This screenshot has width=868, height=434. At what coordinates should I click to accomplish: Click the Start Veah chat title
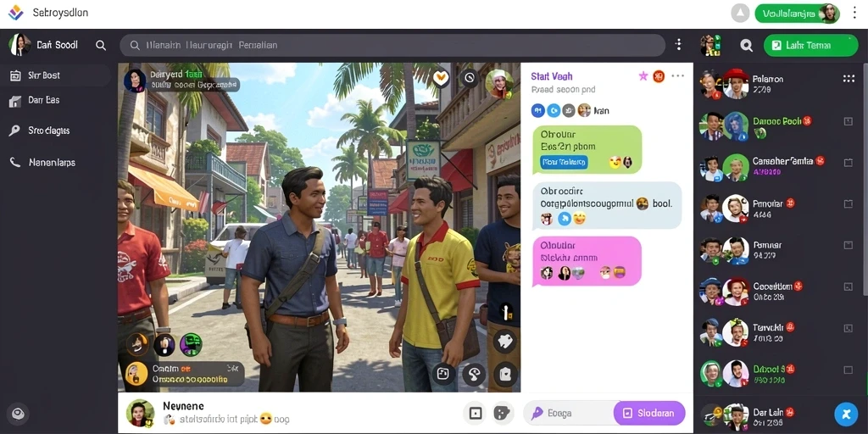pos(551,76)
